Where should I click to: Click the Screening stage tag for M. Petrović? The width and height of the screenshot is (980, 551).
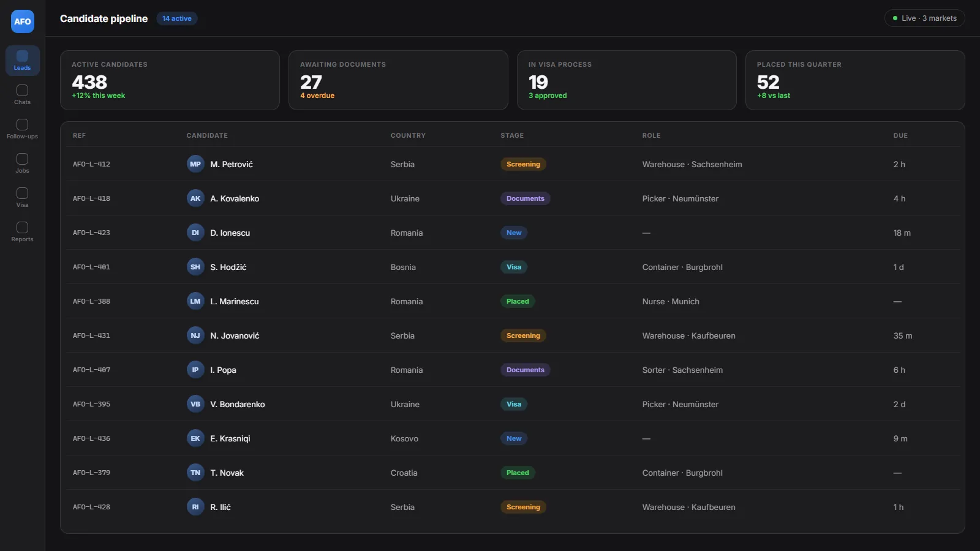(523, 164)
